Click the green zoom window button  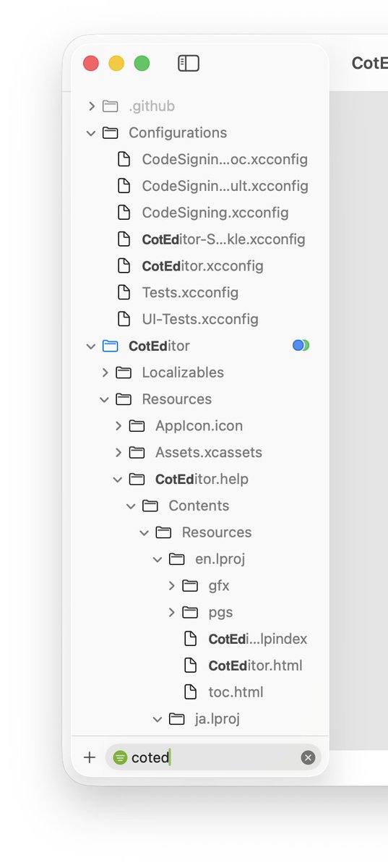point(142,64)
